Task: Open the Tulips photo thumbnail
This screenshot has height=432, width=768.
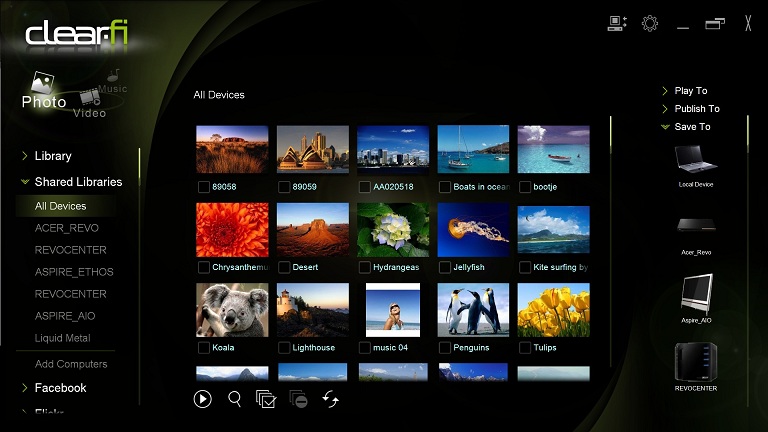Action: (553, 310)
